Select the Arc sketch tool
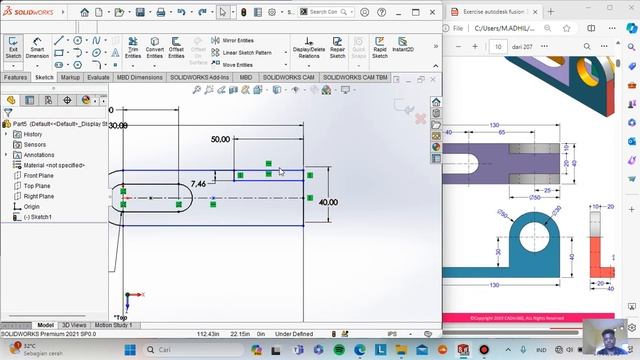640x360 pixels. pos(78,53)
